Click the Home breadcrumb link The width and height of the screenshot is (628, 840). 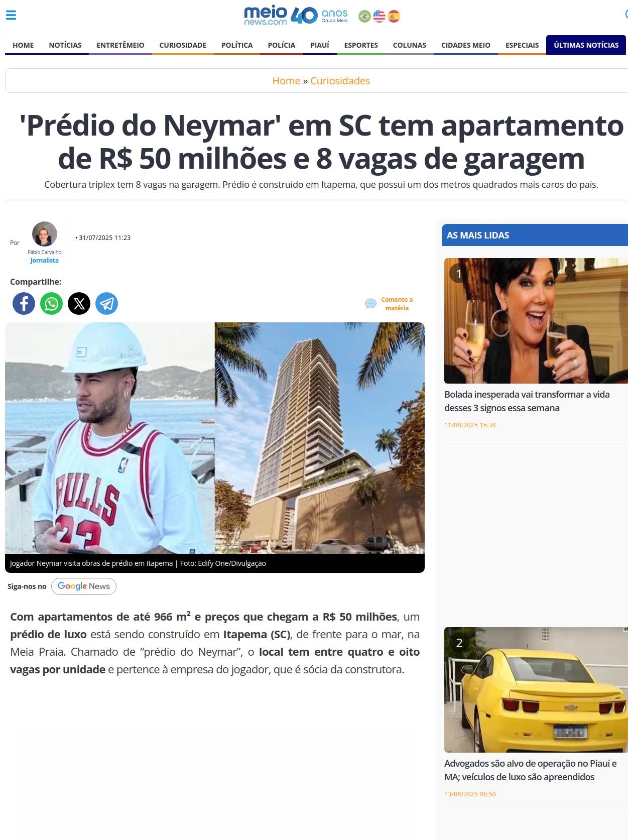286,81
